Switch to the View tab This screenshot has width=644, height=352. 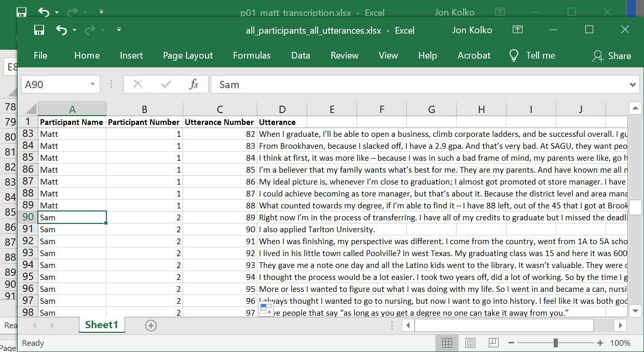click(388, 55)
